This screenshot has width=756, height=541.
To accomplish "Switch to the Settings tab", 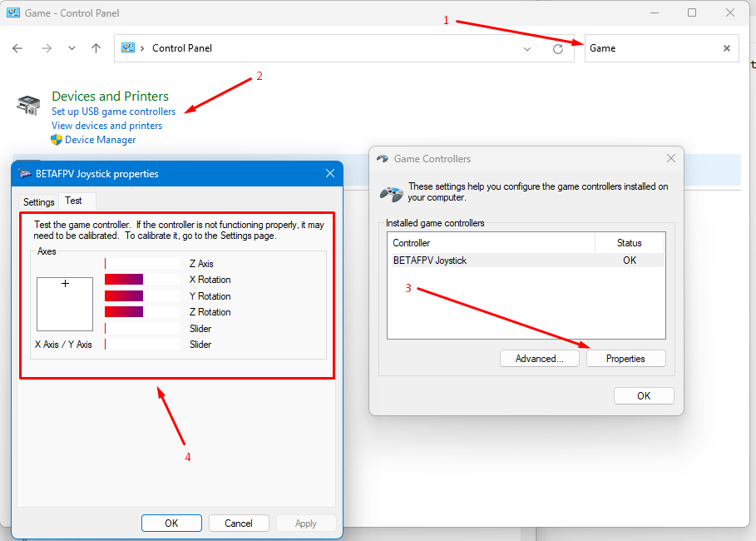I will point(38,202).
